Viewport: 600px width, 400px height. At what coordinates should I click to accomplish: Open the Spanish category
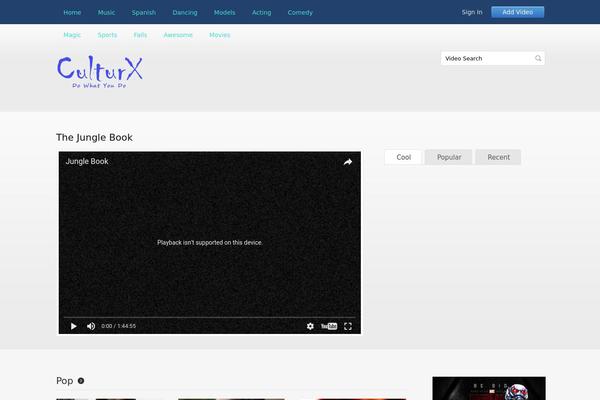pyautogui.click(x=144, y=13)
